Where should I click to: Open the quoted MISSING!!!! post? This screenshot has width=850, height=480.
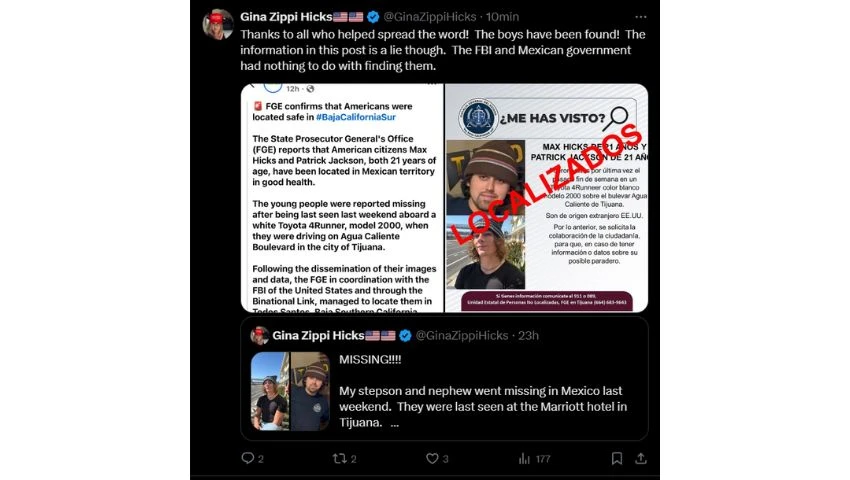tap(445, 379)
